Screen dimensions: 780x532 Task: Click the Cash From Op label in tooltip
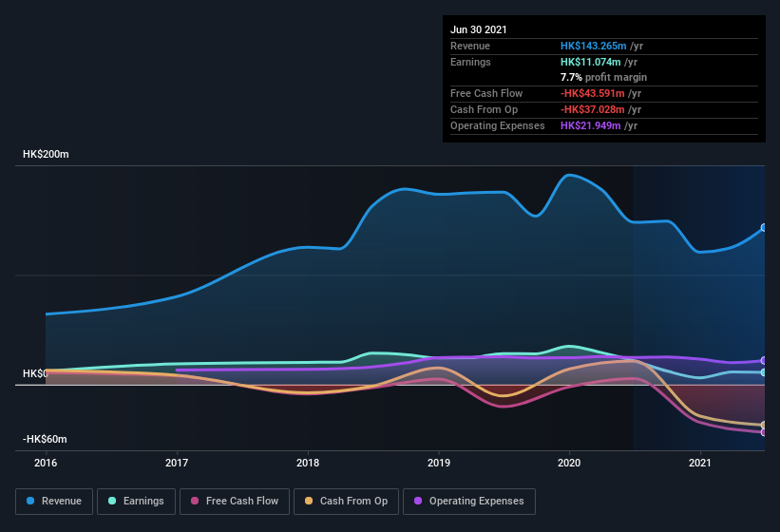[484, 109]
